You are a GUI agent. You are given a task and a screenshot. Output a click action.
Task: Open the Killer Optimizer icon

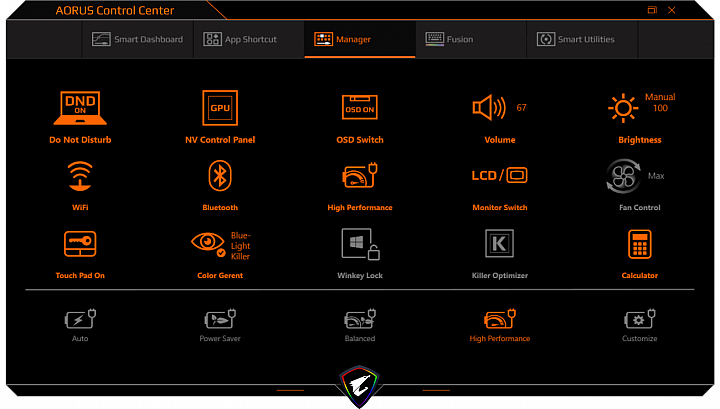pos(500,243)
